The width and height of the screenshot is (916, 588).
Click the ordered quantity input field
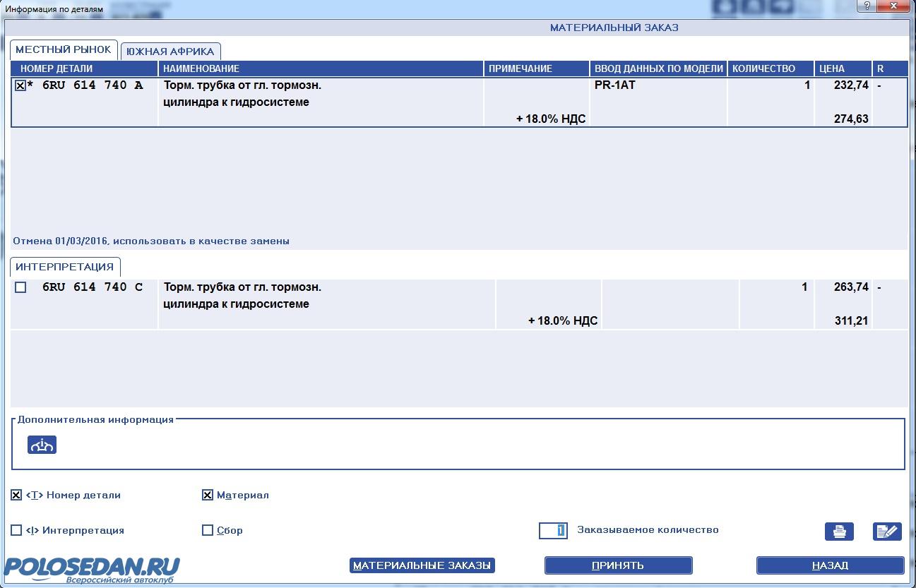coord(553,530)
